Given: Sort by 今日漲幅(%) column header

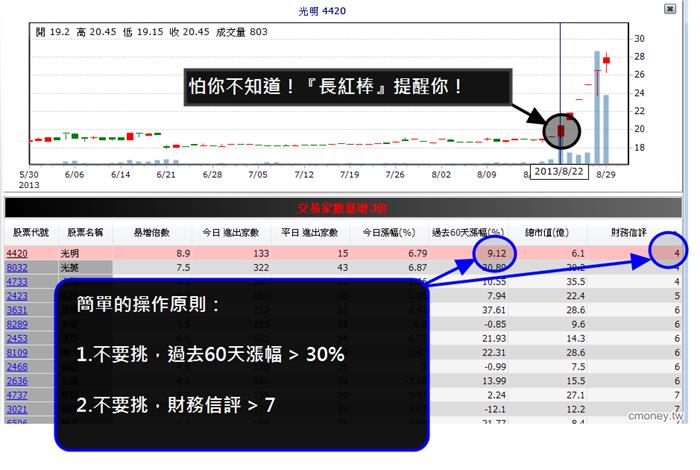Looking at the screenshot, I should click(x=389, y=233).
